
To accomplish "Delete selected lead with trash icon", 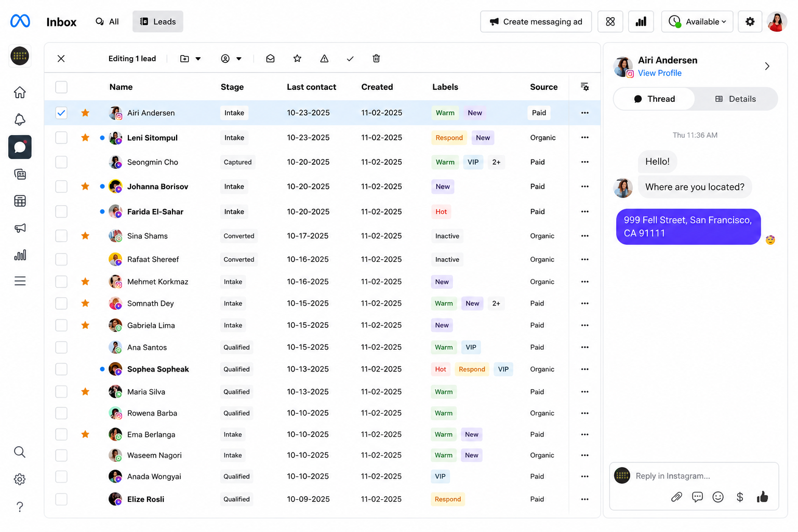I will pos(376,59).
